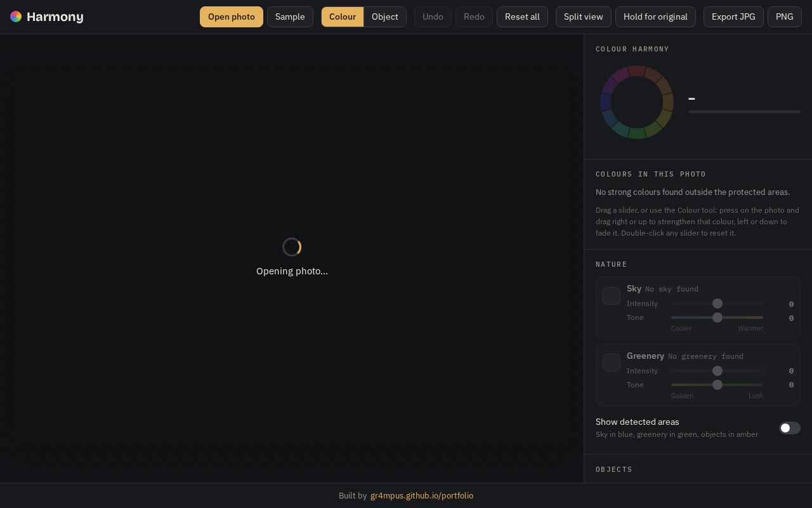
Task: Click the No strong colours found message
Action: [693, 192]
